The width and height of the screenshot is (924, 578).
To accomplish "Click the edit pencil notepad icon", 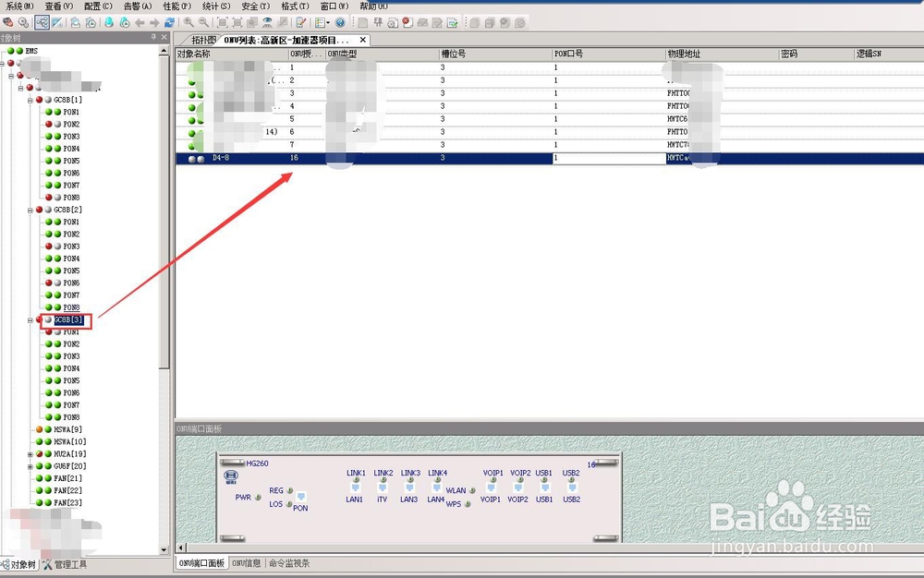I will pos(301,22).
